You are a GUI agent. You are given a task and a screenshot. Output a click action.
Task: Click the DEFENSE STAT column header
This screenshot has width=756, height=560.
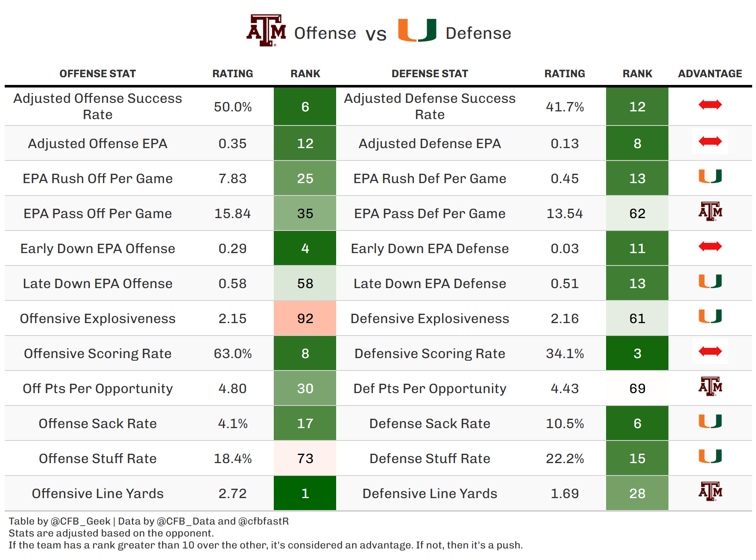pyautogui.click(x=430, y=73)
